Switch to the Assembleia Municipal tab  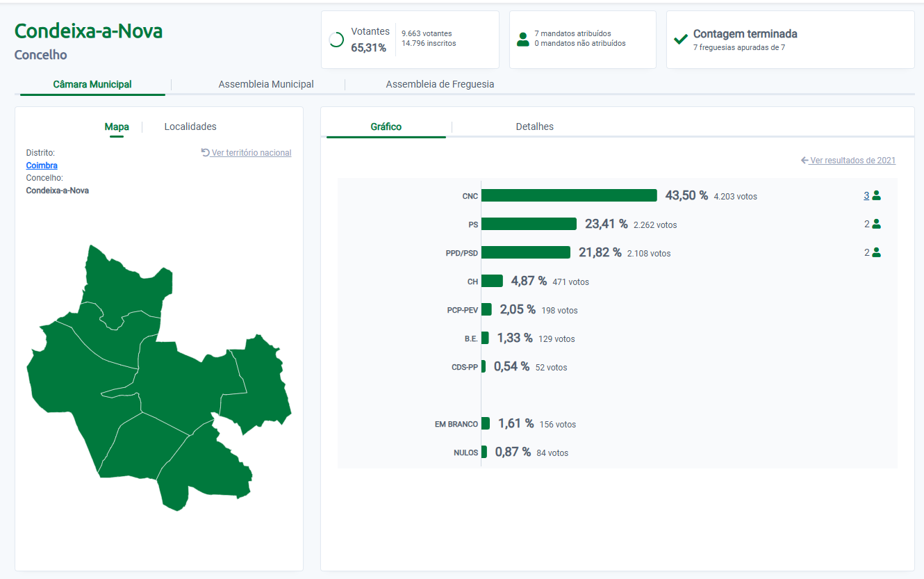266,84
